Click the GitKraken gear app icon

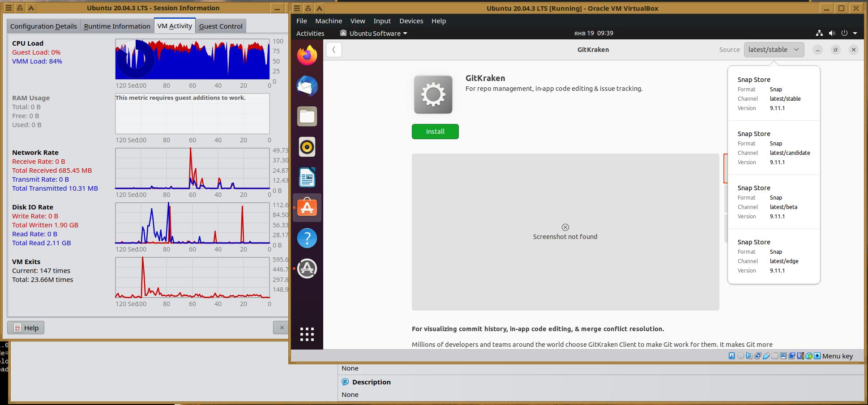pos(433,94)
